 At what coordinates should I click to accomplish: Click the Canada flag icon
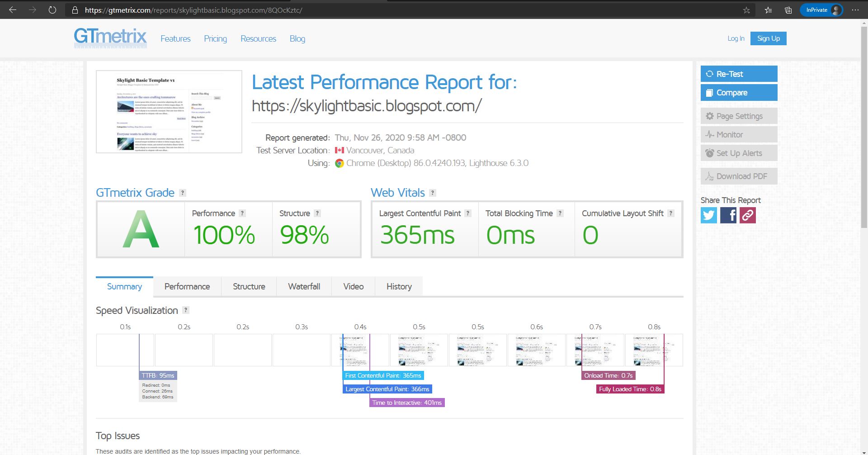[x=340, y=150]
